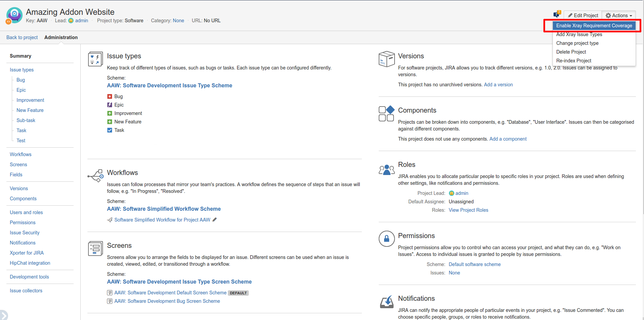
Task: Open Default software scheme link
Action: pyautogui.click(x=475, y=264)
